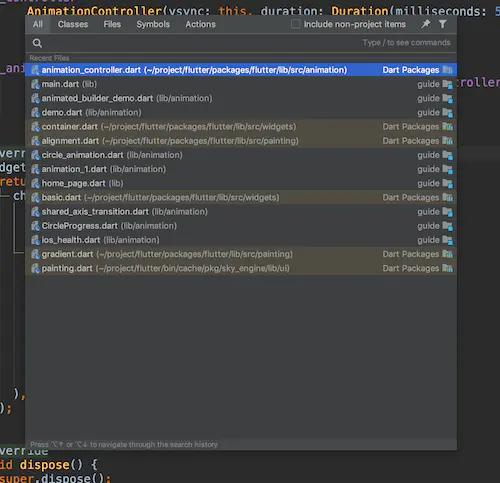Viewport: 500px width, 483px height.
Task: Open ios_health.dart result
Action: pos(241,240)
